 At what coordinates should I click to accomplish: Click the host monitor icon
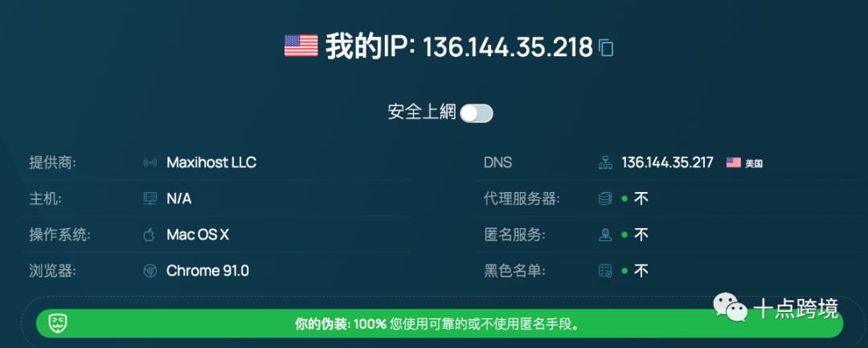149,199
